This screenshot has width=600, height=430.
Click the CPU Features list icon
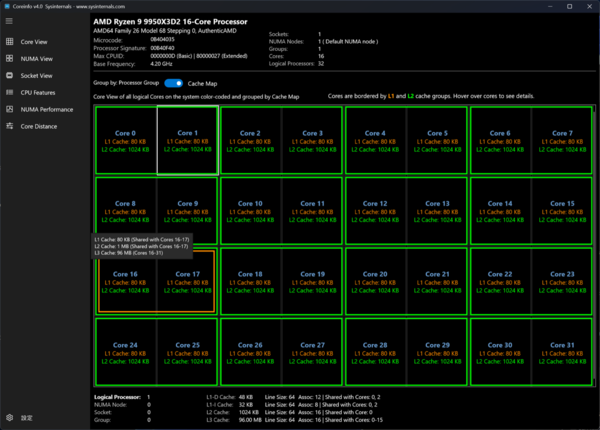point(10,92)
